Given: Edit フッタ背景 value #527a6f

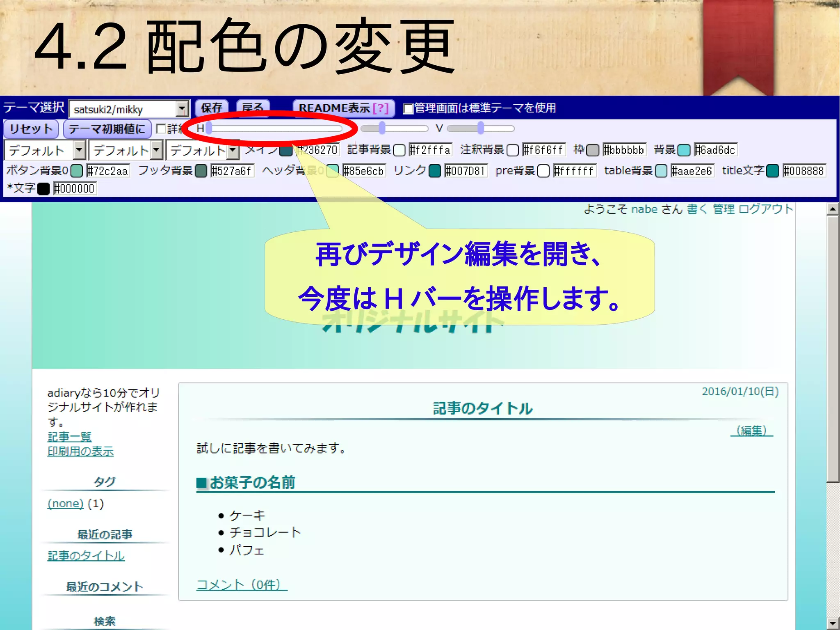Looking at the screenshot, I should pyautogui.click(x=232, y=171).
